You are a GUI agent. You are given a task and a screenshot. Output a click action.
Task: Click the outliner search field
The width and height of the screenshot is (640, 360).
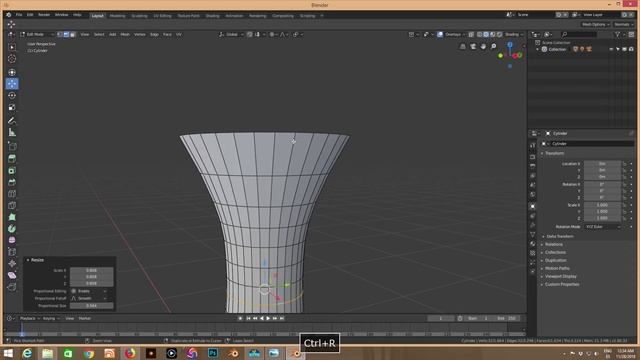(x=579, y=35)
